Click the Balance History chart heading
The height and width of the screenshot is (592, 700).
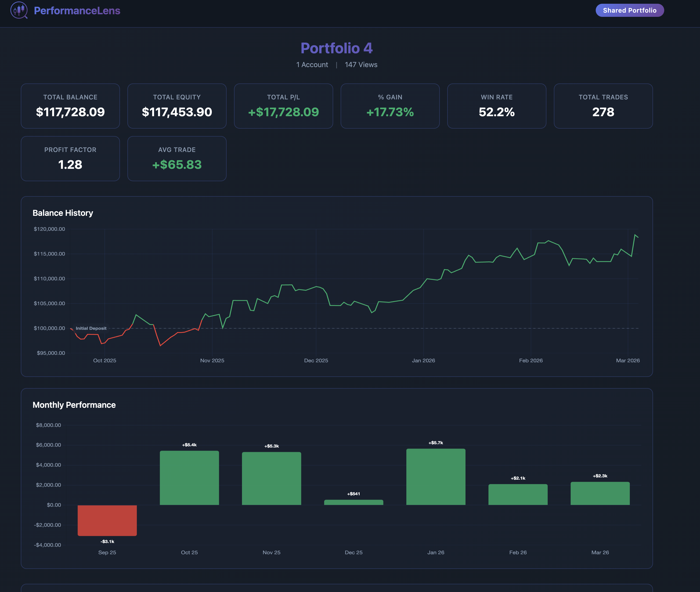tap(63, 213)
